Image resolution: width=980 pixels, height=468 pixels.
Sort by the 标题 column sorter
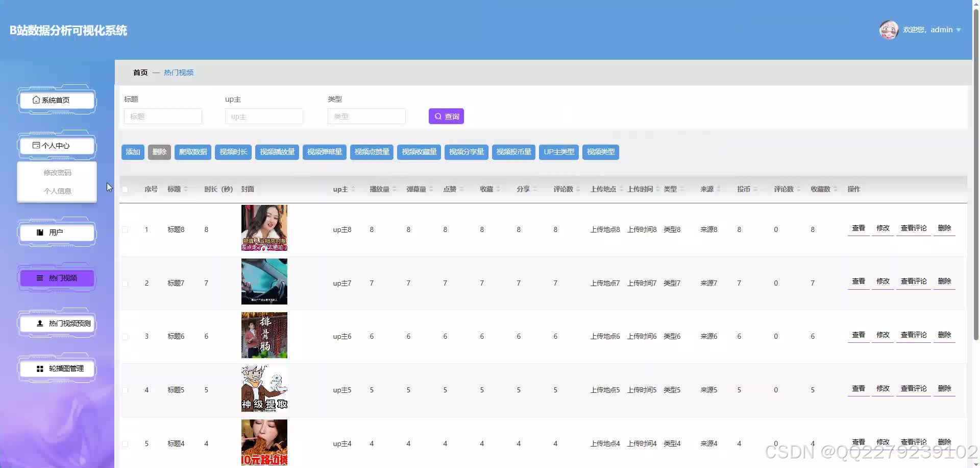coord(186,189)
